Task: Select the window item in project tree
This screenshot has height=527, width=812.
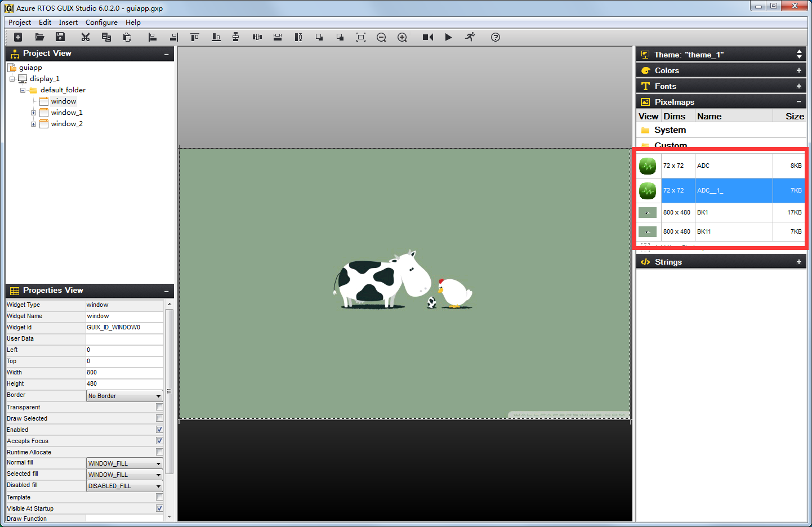Action: click(x=64, y=101)
